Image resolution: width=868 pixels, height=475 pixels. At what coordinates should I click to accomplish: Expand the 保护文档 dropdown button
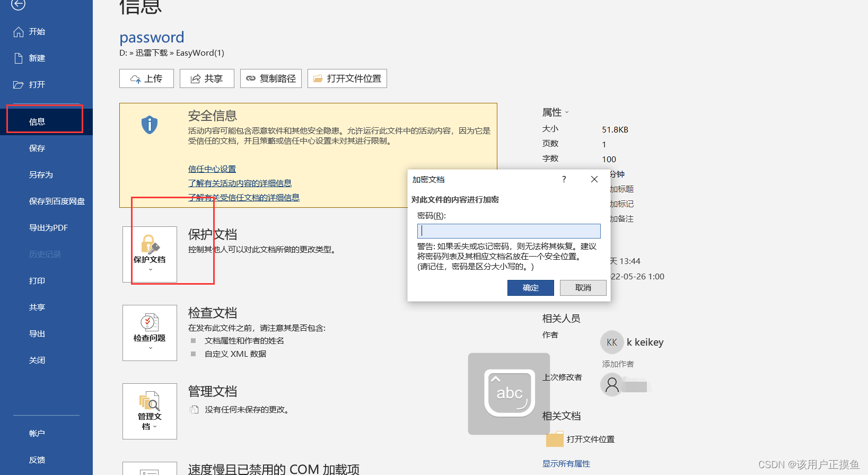tap(150, 254)
